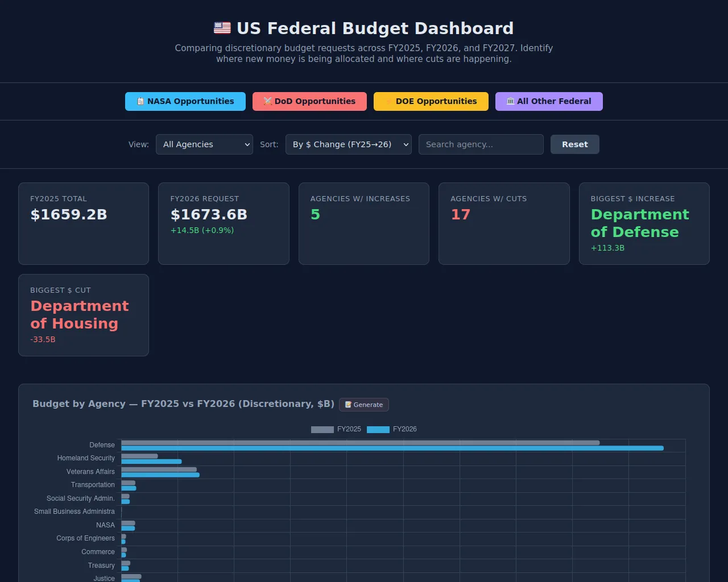Select the FY2026 Request card
Viewport: 728px width, 582px height.
(224, 223)
